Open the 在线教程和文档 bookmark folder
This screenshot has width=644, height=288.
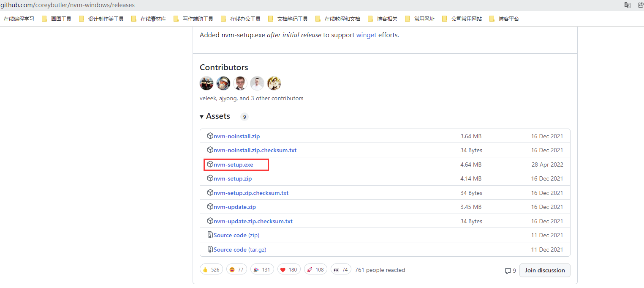(x=338, y=19)
